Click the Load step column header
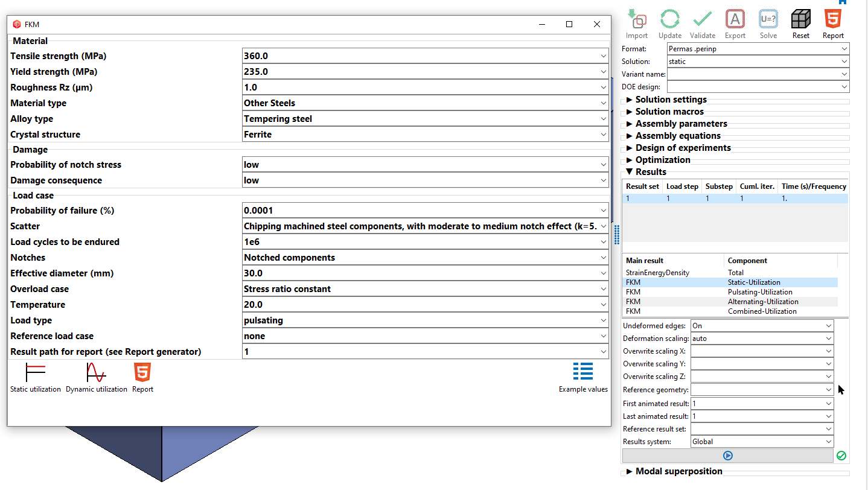The height and width of the screenshot is (490, 868). [682, 186]
